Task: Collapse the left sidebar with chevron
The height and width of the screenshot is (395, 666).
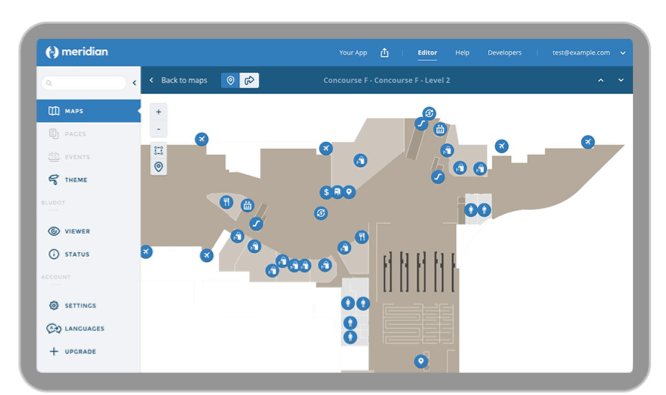Action: [x=134, y=83]
